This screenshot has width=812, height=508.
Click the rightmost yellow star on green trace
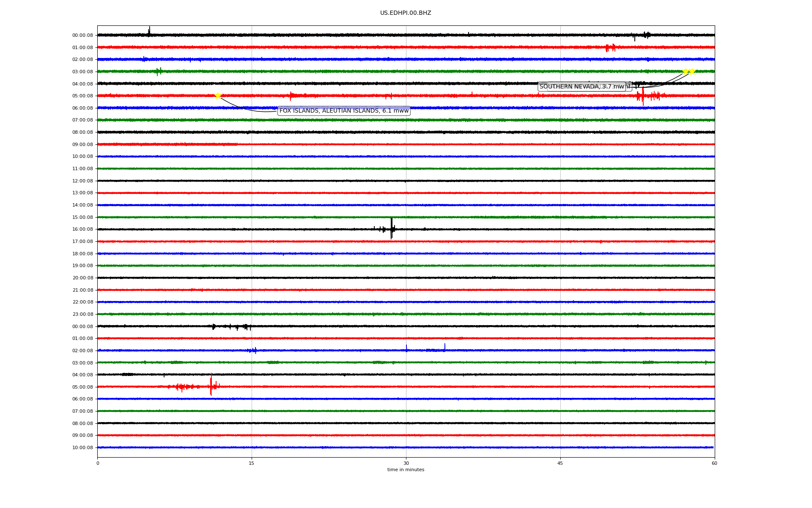[x=692, y=72]
